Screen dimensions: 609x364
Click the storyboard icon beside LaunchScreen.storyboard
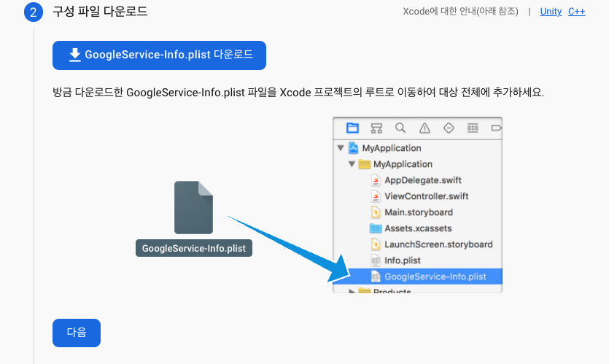376,244
